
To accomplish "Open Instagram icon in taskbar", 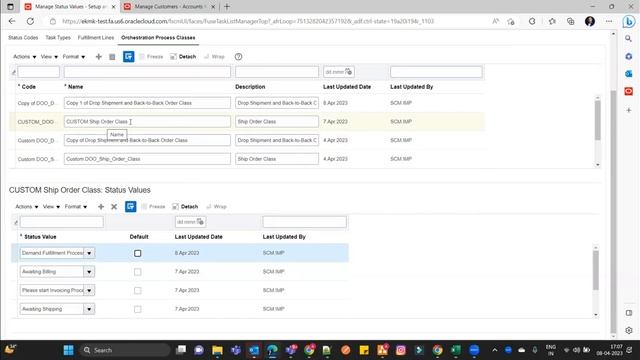I will click(x=401, y=350).
